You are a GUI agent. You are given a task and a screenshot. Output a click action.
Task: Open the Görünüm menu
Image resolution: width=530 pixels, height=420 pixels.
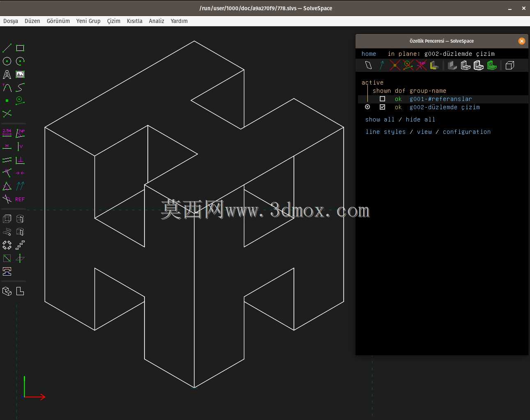click(x=58, y=21)
